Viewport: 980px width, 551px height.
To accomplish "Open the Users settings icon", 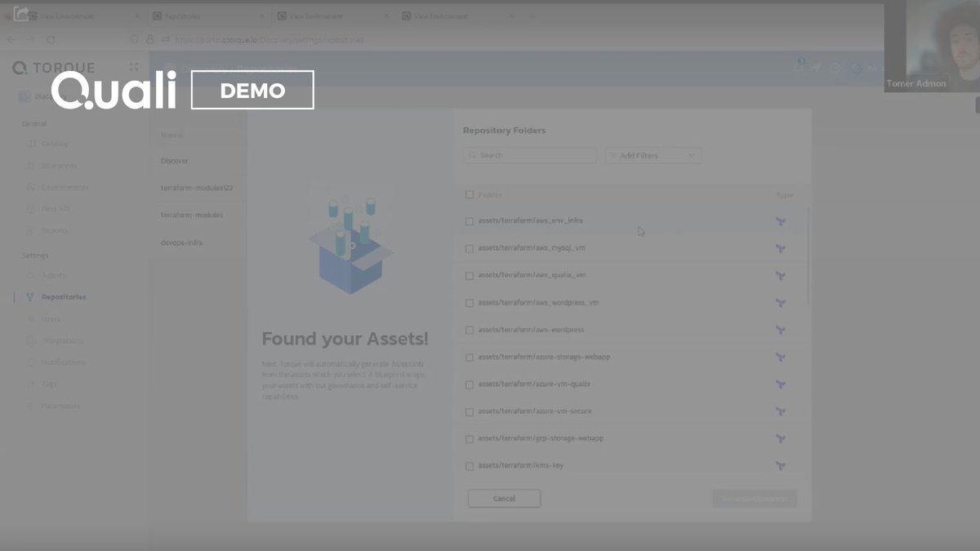I will click(x=31, y=319).
